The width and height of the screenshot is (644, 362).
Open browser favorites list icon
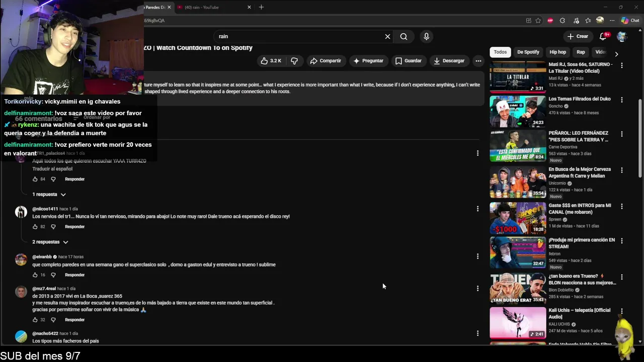tap(588, 21)
